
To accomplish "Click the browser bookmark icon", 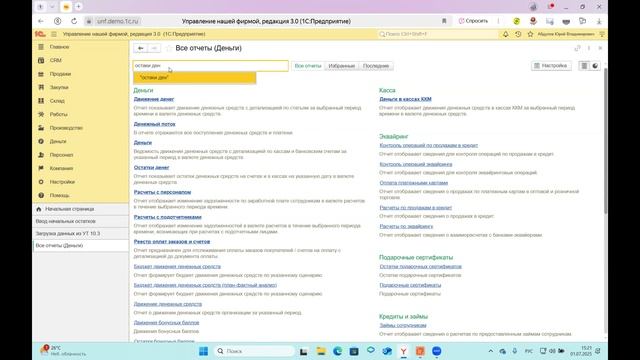I will [444, 21].
